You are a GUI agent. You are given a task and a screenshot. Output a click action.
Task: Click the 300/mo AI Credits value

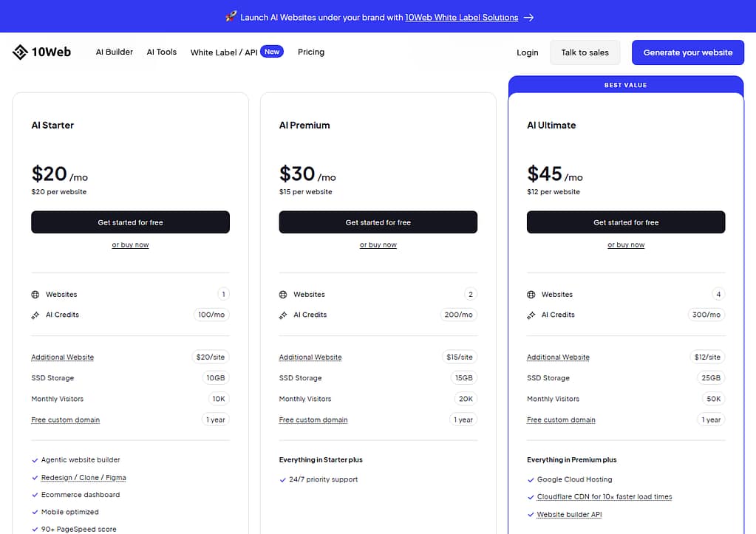[706, 315]
